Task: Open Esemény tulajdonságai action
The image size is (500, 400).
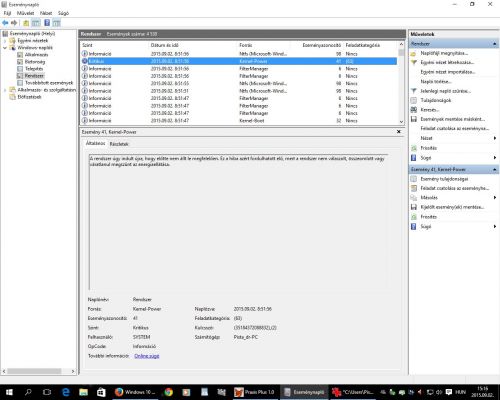Action: pos(444,179)
